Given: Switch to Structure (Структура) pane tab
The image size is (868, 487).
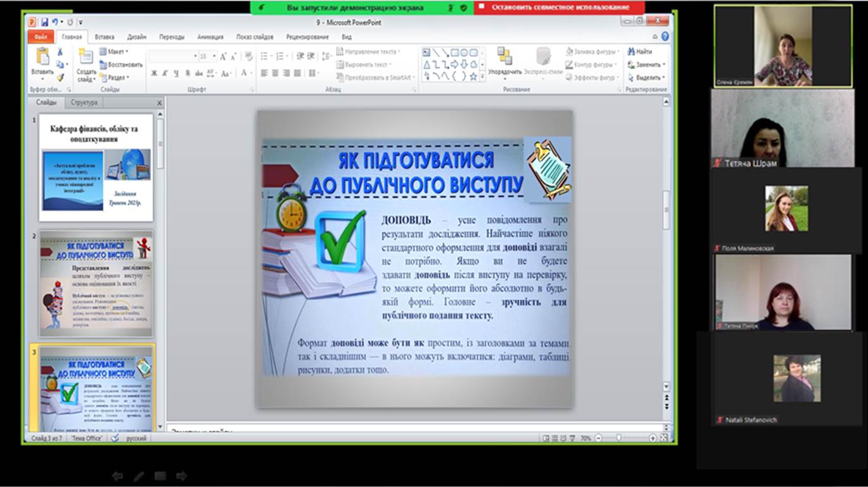Looking at the screenshot, I should click(x=84, y=102).
